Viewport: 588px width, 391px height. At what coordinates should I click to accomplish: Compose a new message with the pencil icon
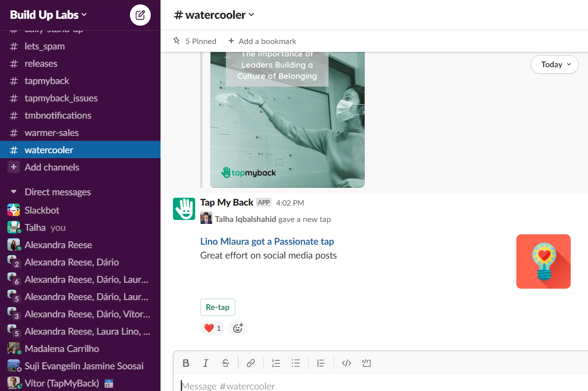pyautogui.click(x=140, y=15)
